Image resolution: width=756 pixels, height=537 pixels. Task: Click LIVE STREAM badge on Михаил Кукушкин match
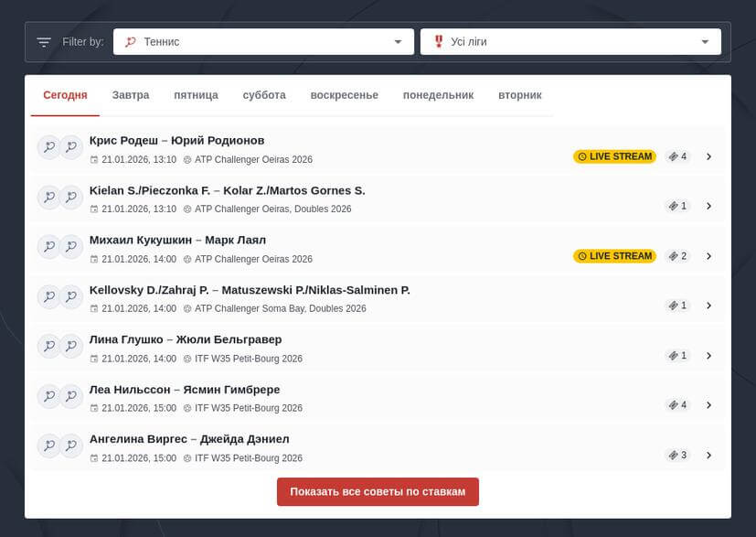tap(614, 256)
